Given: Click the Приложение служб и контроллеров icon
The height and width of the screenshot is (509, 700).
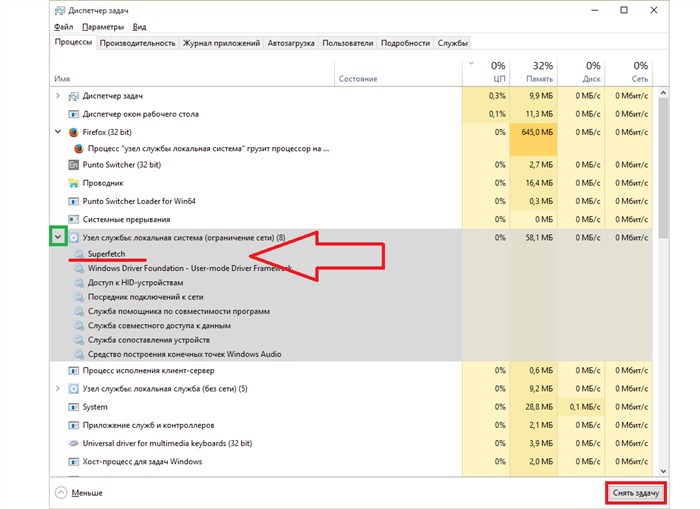Looking at the screenshot, I should click(x=73, y=426).
